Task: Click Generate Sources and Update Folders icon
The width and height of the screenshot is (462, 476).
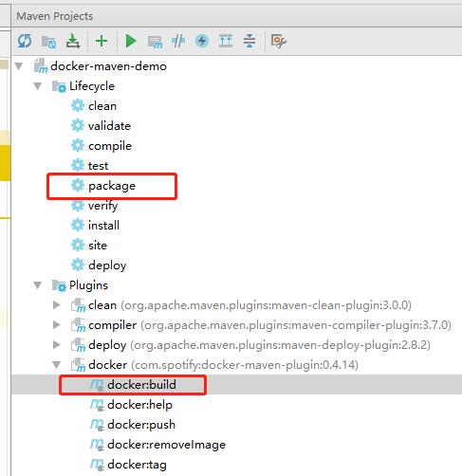Action: click(49, 42)
